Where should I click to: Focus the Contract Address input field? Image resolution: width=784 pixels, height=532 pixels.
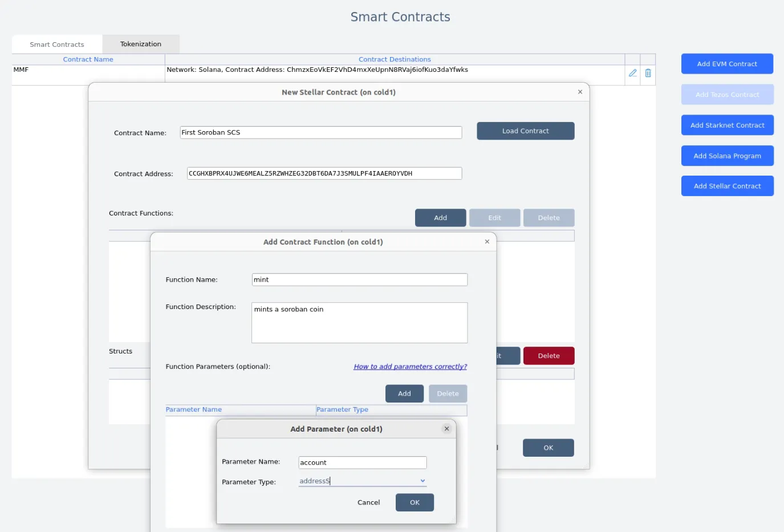pyautogui.click(x=324, y=173)
